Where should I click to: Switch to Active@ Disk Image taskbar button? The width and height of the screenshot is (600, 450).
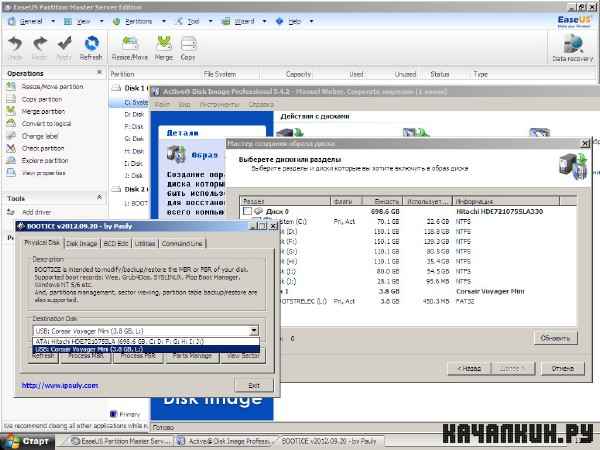(x=227, y=441)
